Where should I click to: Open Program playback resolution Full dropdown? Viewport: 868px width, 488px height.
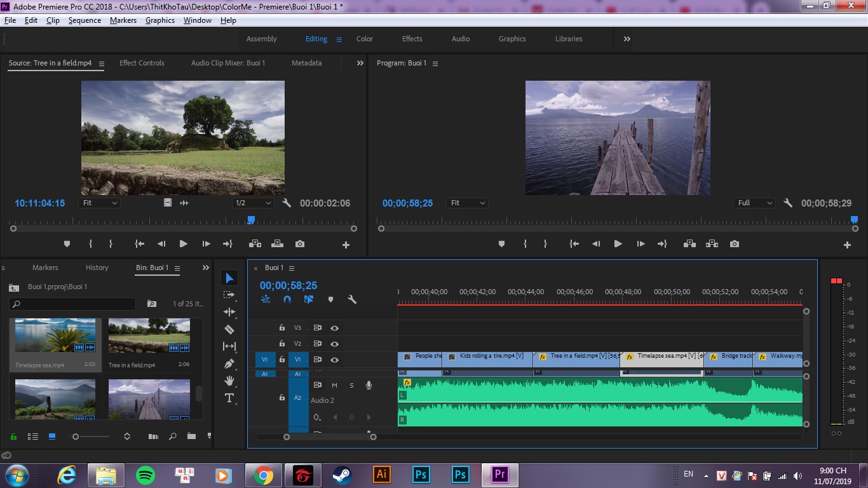[x=754, y=203]
